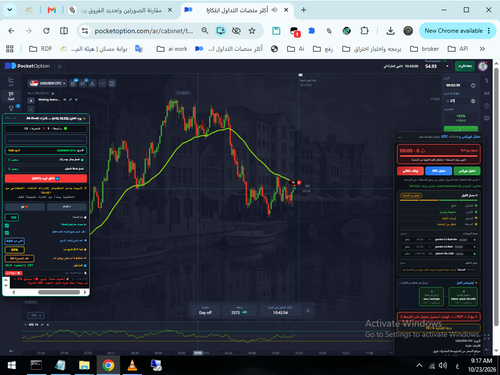Click the trade amount input field
The width and height of the screenshot is (500, 375).
click(x=457, y=101)
